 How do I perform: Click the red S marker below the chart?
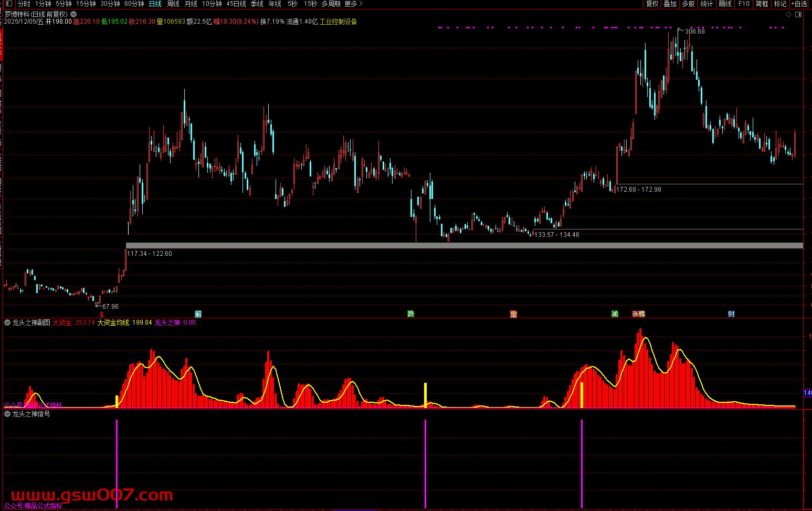102,315
